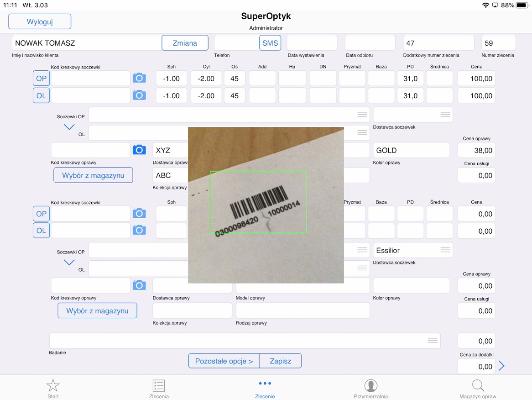Tap camera icon for second OL lens barcode
Screen dimensions: 532x400
(x=139, y=230)
